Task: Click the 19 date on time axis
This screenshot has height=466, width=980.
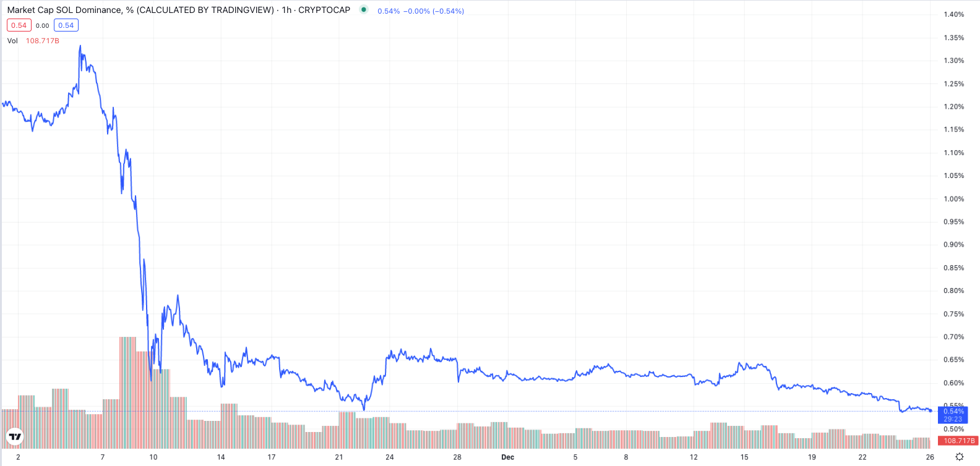Action: [x=812, y=457]
